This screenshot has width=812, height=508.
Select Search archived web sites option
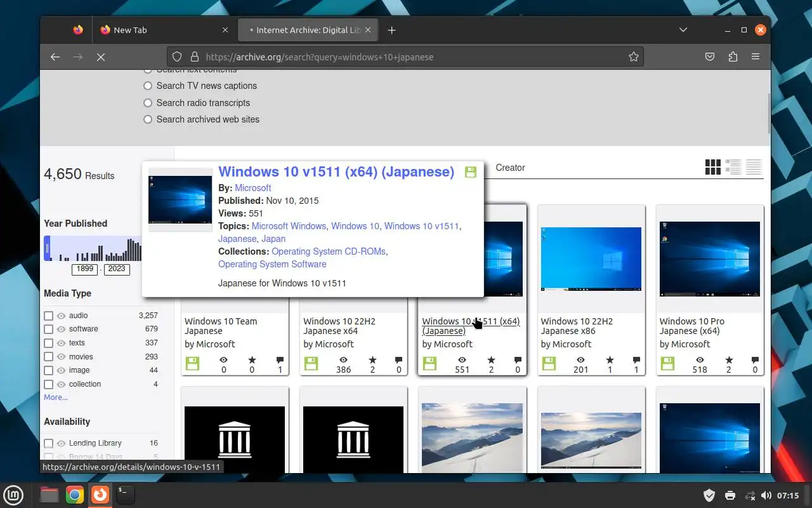point(148,119)
